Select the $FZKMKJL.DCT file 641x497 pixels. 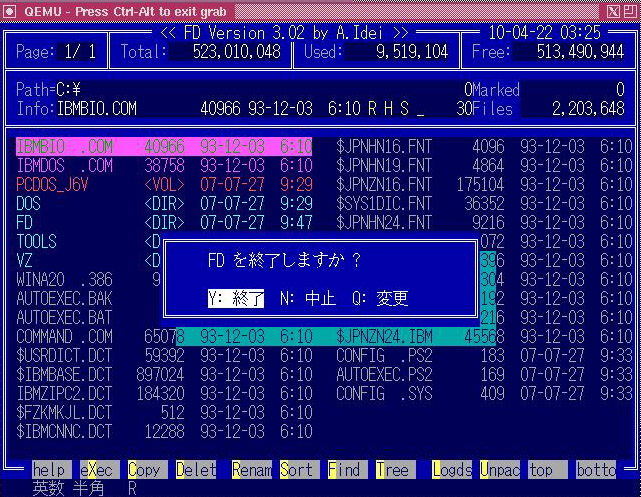(x=164, y=412)
